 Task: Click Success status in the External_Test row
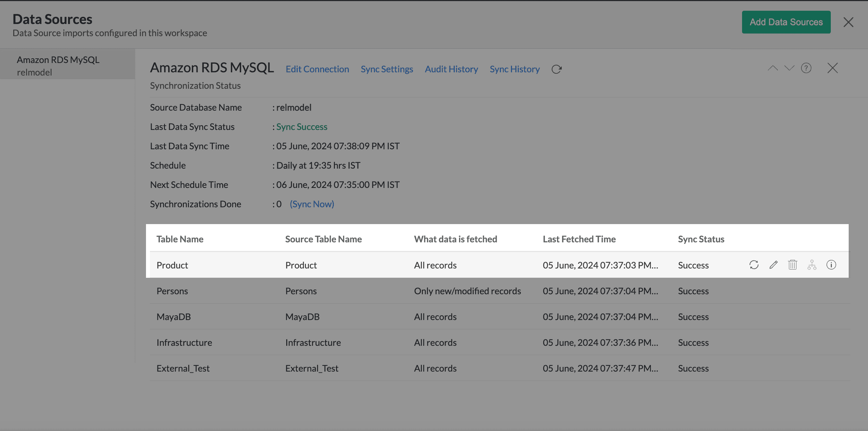(x=693, y=368)
